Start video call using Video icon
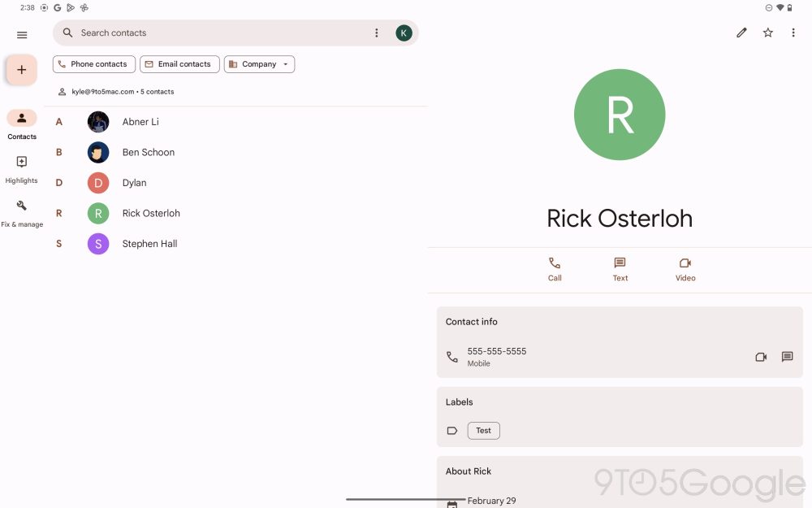This screenshot has height=508, width=812. pos(685,268)
